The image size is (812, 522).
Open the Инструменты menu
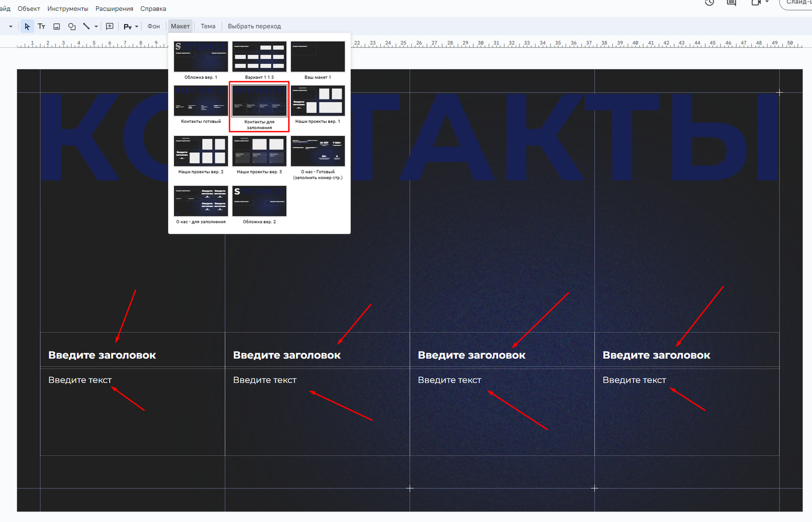click(x=68, y=9)
